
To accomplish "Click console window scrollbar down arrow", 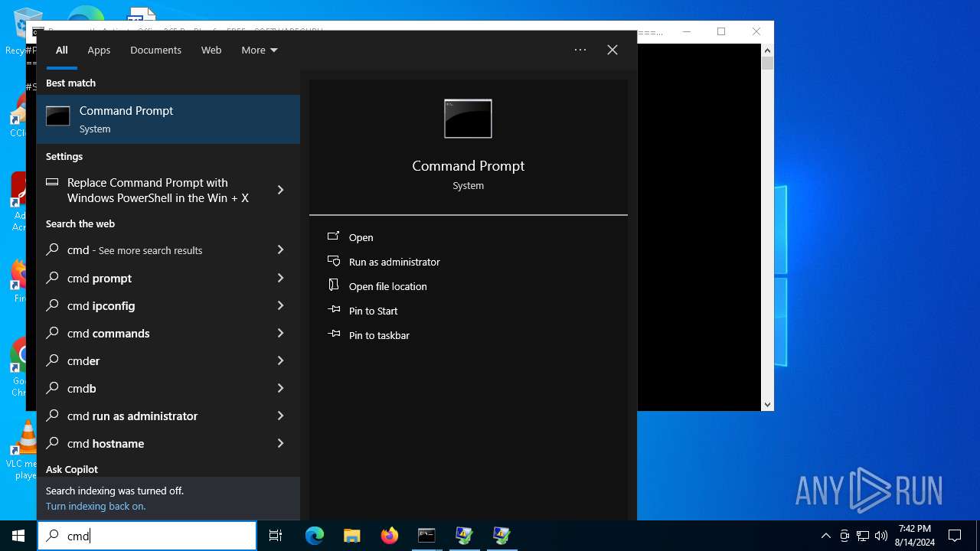I will tap(767, 404).
